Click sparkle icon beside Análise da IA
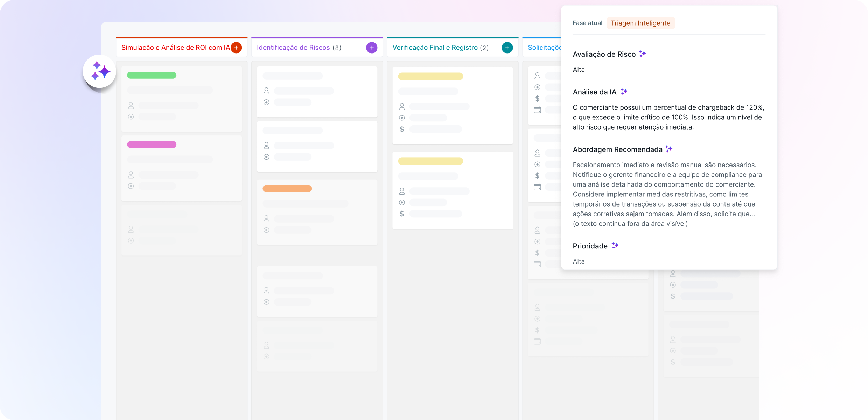The width and height of the screenshot is (868, 420). pos(624,92)
